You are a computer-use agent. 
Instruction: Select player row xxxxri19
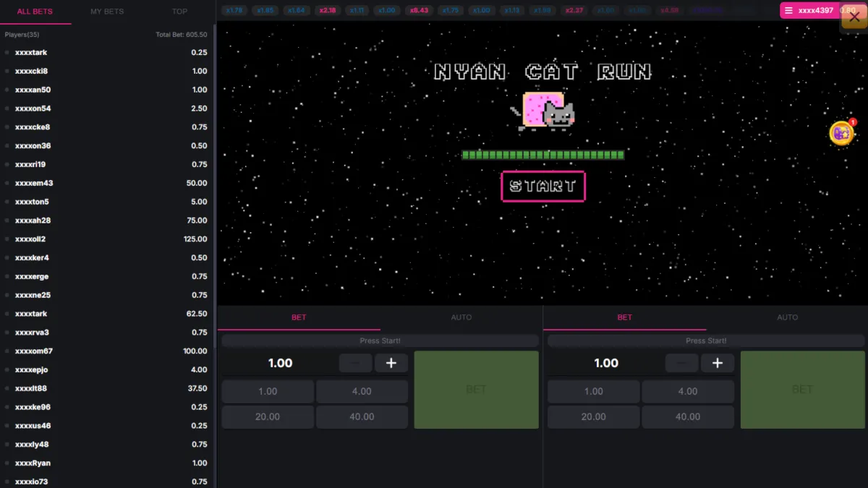(x=106, y=165)
